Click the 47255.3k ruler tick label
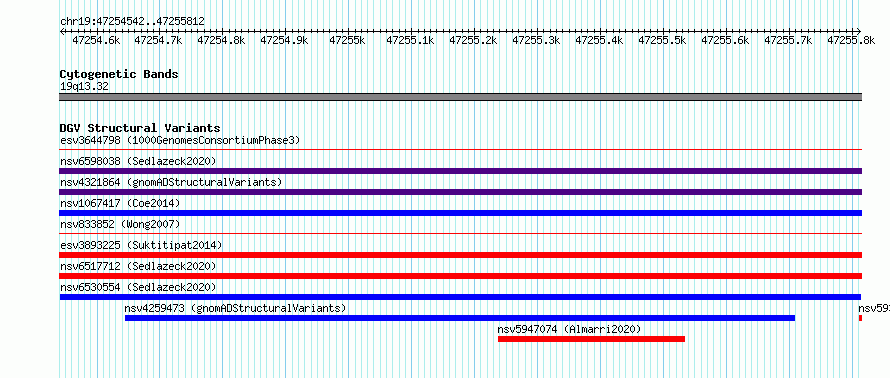The image size is (890, 378). coord(536,40)
